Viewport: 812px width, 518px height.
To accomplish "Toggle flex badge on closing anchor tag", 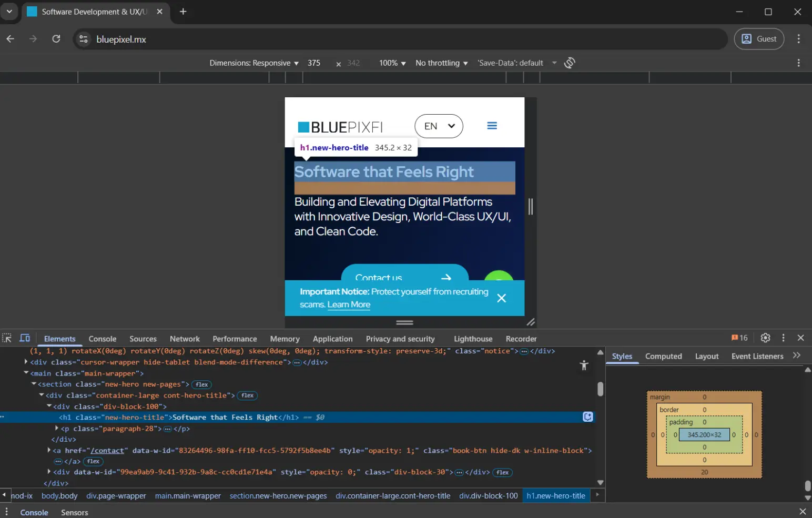I will pos(93,461).
